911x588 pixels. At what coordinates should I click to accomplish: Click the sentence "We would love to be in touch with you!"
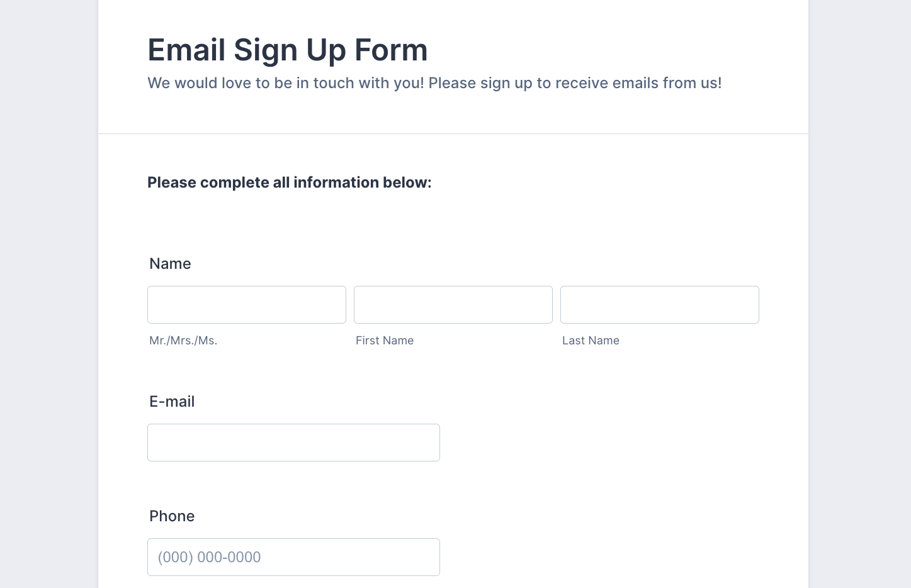(286, 83)
